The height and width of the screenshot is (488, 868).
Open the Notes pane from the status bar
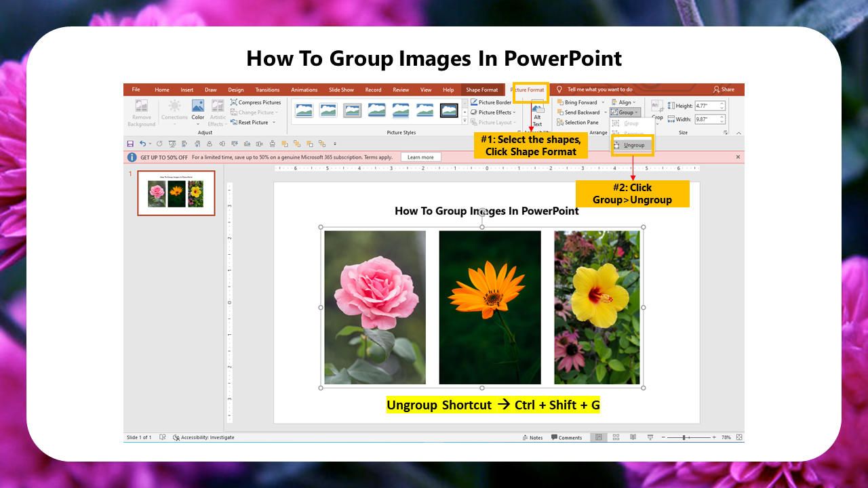[x=534, y=438]
